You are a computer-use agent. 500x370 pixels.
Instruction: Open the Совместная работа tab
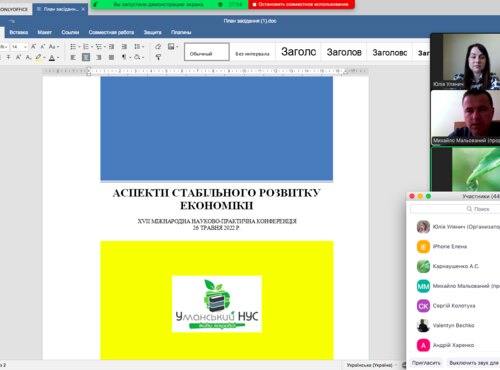111,32
